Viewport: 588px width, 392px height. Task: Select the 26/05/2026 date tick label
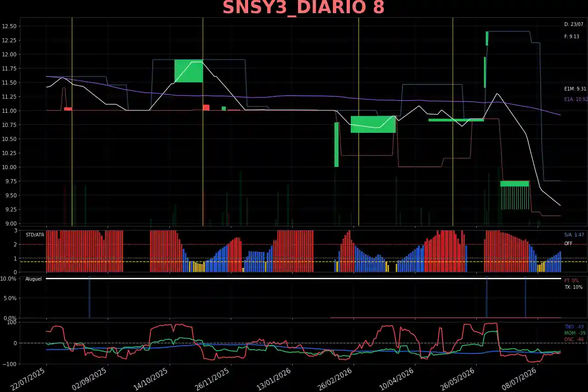click(458, 379)
